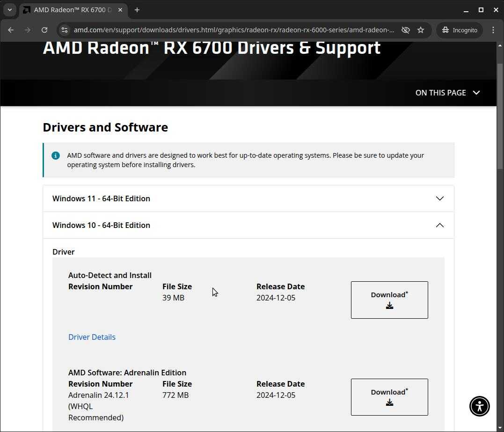Collapse Windows 10 - 64-Bit Edition section
The height and width of the screenshot is (432, 504).
pos(248,225)
